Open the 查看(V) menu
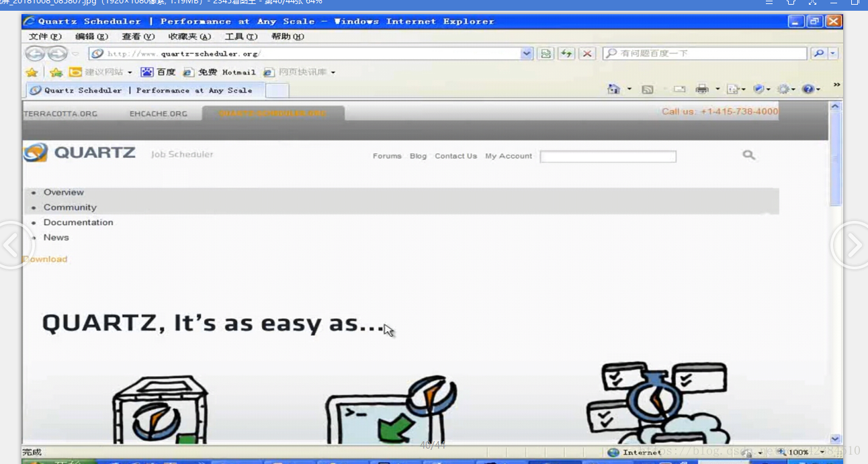This screenshot has width=868, height=464. click(x=138, y=37)
